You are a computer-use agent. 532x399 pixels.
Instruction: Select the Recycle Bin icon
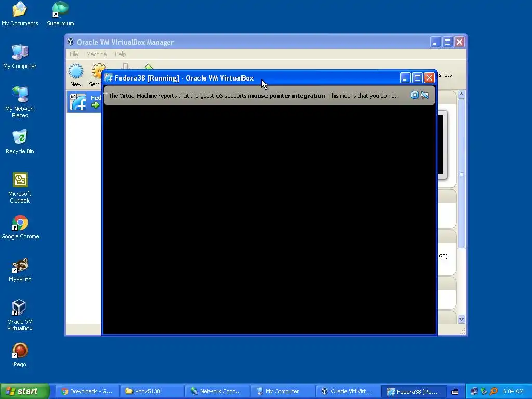[20, 141]
